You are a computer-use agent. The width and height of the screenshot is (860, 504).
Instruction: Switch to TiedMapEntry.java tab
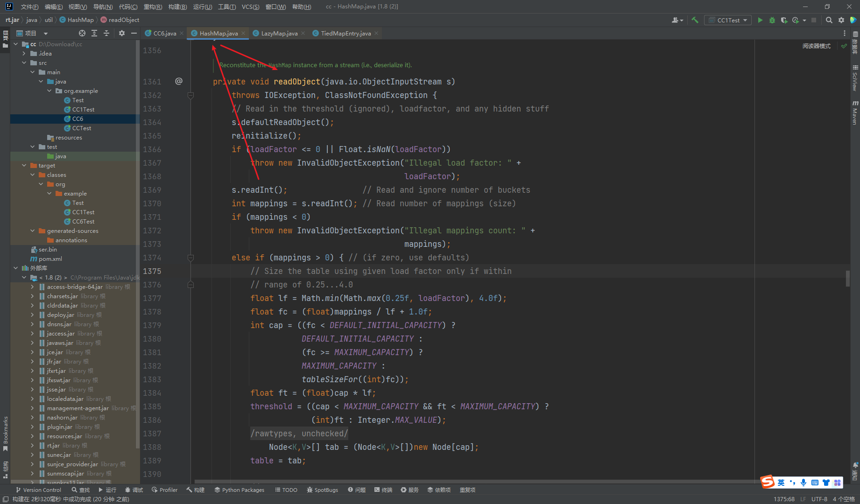345,33
